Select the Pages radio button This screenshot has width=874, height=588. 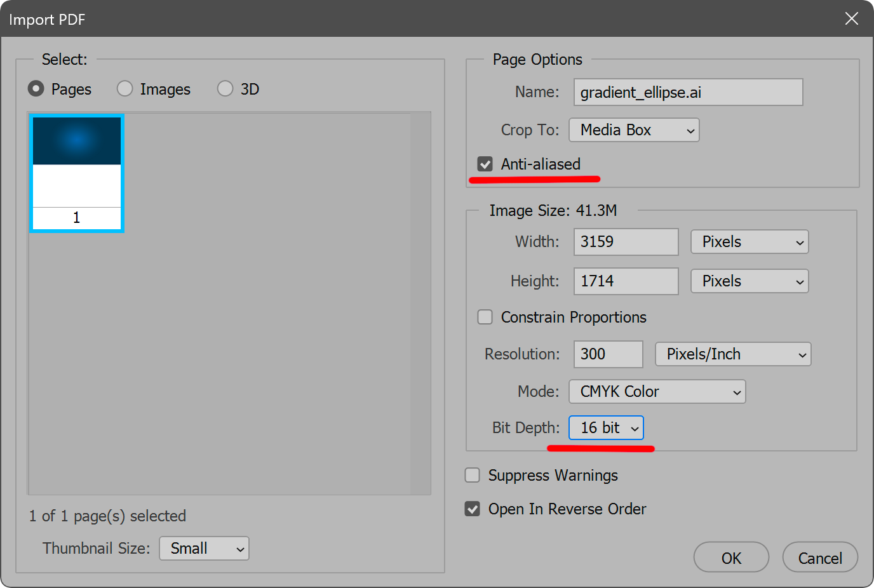36,89
